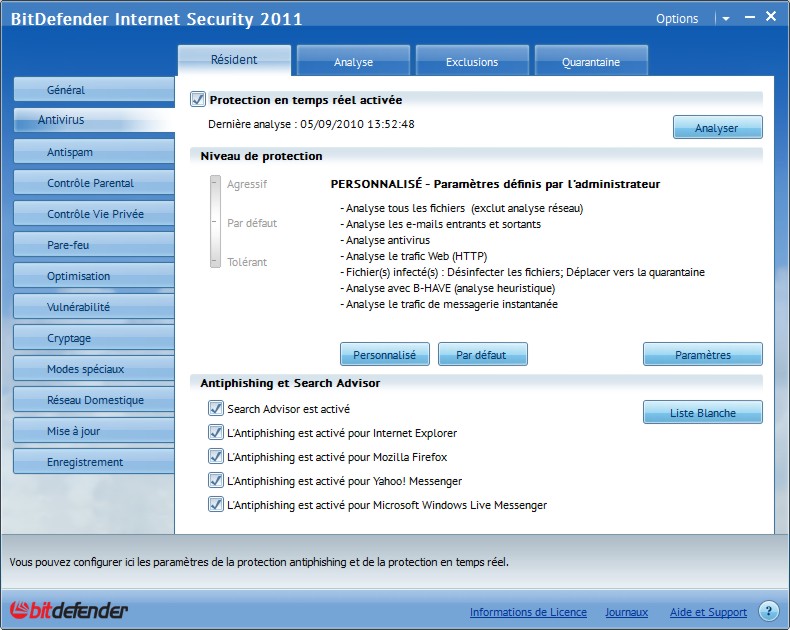This screenshot has height=630, width=790.
Task: Open the Options dropdown arrow
Action: (x=726, y=19)
